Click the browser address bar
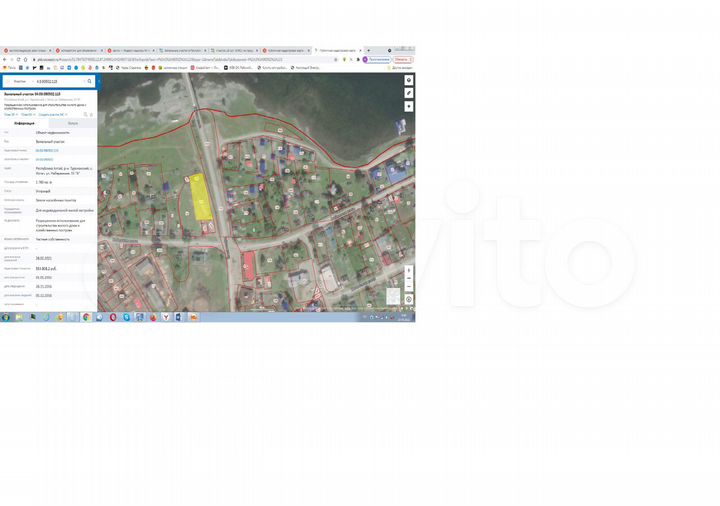The height and width of the screenshot is (506, 720). click(x=184, y=60)
